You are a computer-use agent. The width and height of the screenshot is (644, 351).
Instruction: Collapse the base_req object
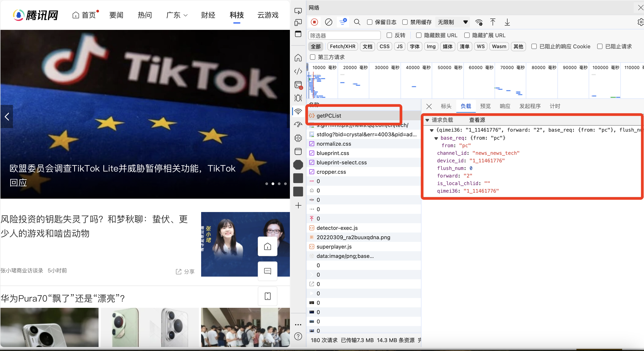(436, 138)
